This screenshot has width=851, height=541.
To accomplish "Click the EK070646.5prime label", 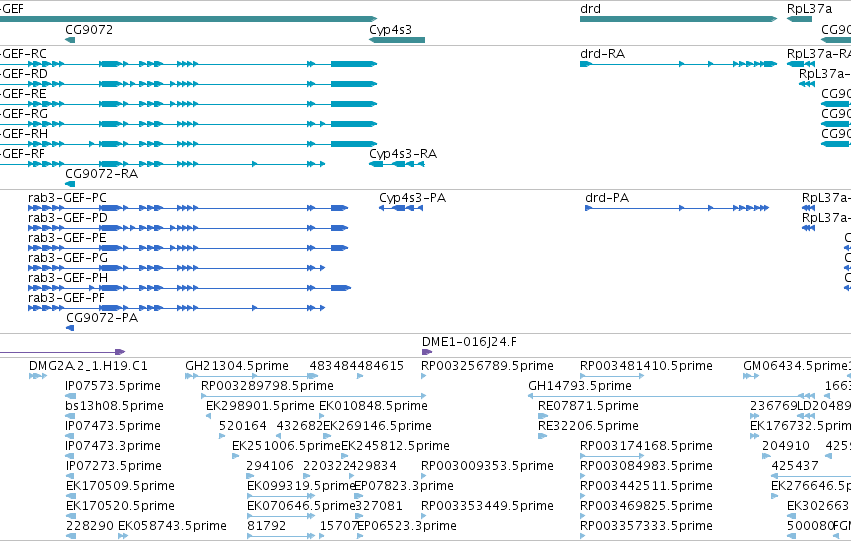I will click(x=301, y=506).
